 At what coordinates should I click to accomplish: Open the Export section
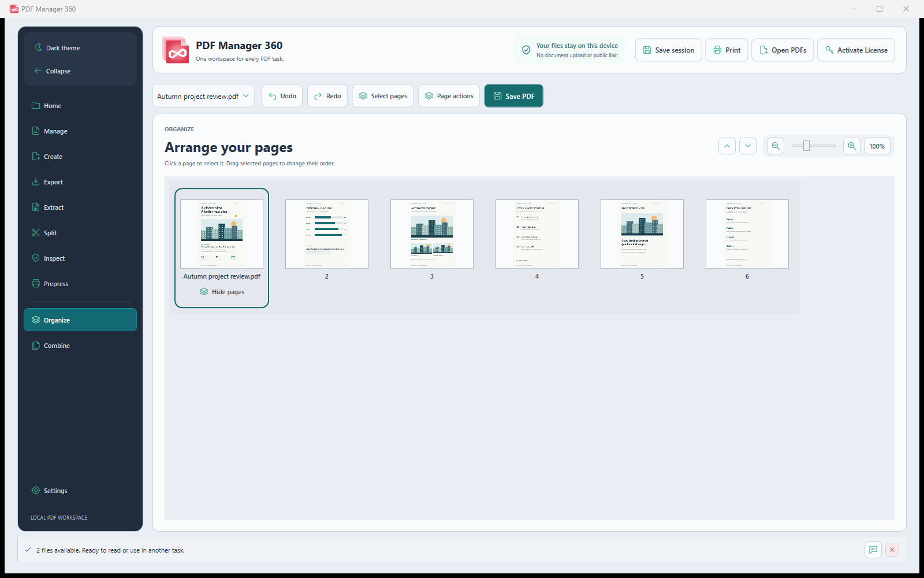[80, 182]
